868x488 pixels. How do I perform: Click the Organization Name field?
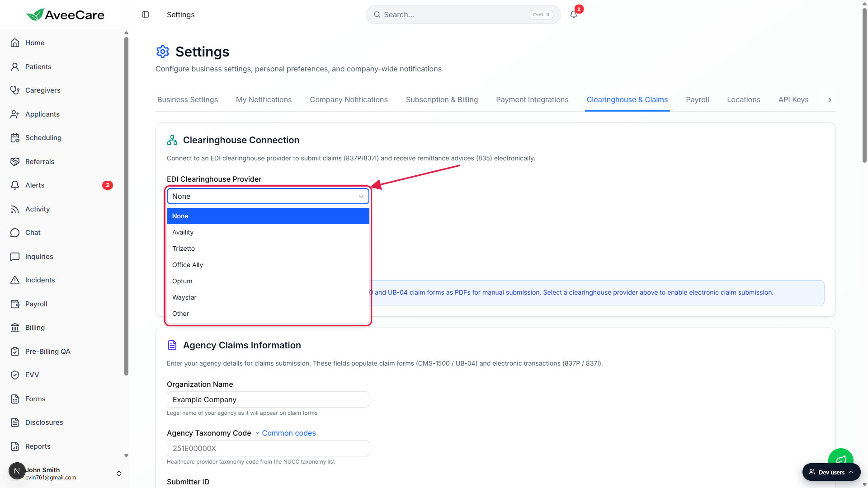268,399
